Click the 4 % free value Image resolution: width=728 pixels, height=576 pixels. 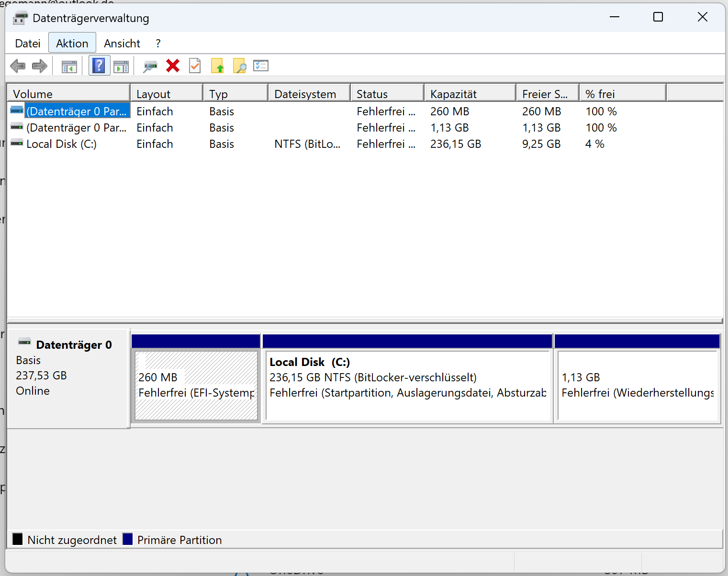click(595, 144)
